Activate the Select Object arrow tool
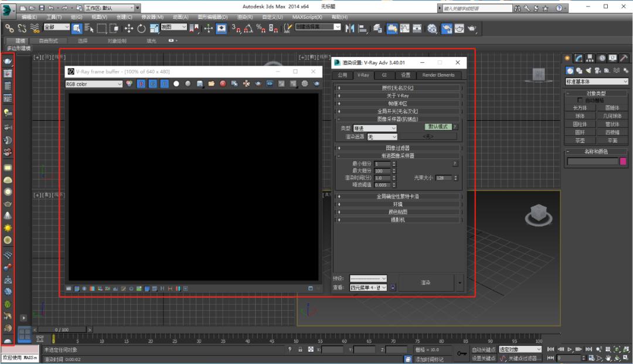633x364 pixels. pos(77,28)
